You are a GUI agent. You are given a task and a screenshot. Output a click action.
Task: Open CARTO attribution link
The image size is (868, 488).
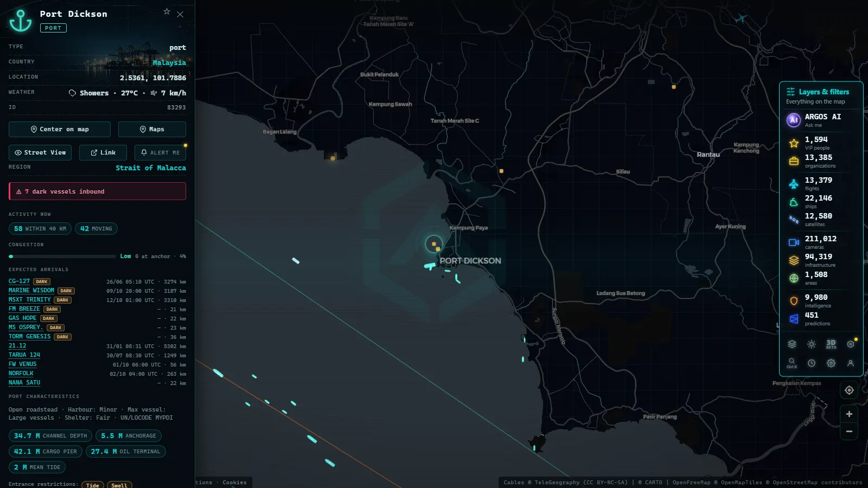tap(653, 483)
